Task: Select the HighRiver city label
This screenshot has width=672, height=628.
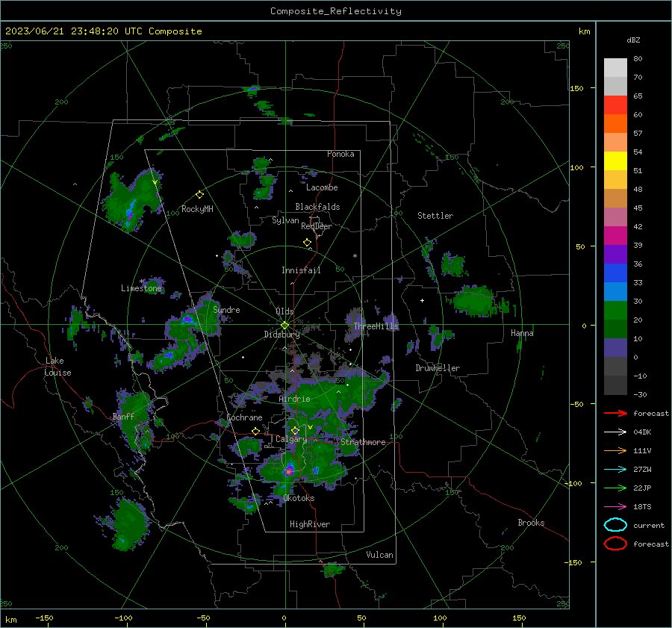Action: 310,524
